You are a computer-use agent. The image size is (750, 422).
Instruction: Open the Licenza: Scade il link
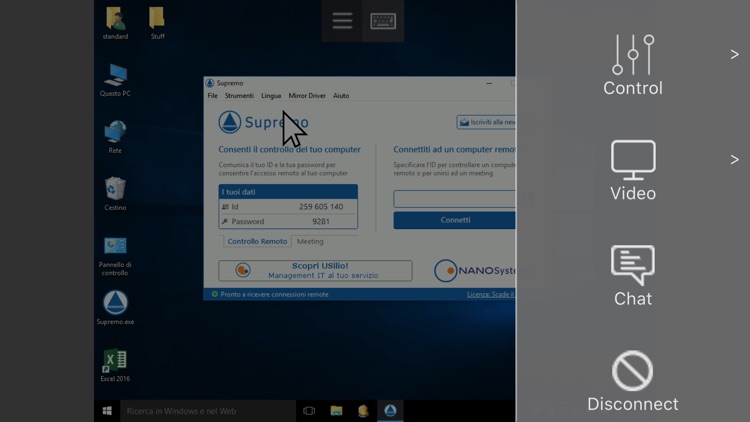coord(491,294)
